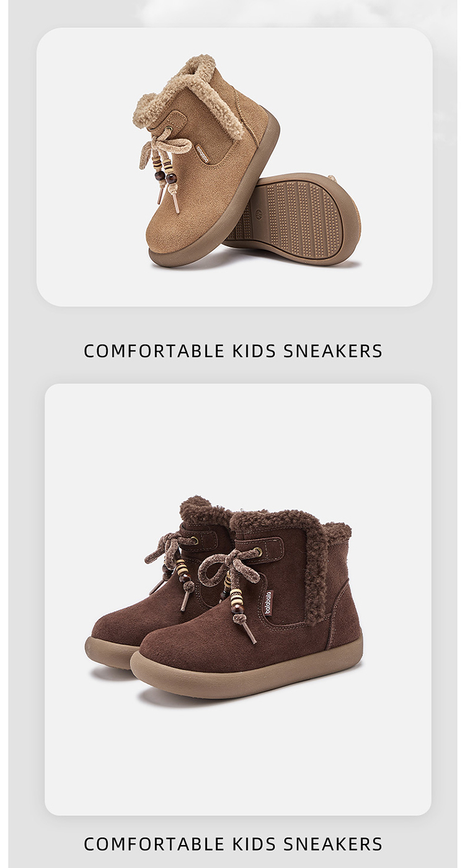Open the brown suede boots pair photo
Viewport: 465px width, 868px height.
[x=238, y=599]
